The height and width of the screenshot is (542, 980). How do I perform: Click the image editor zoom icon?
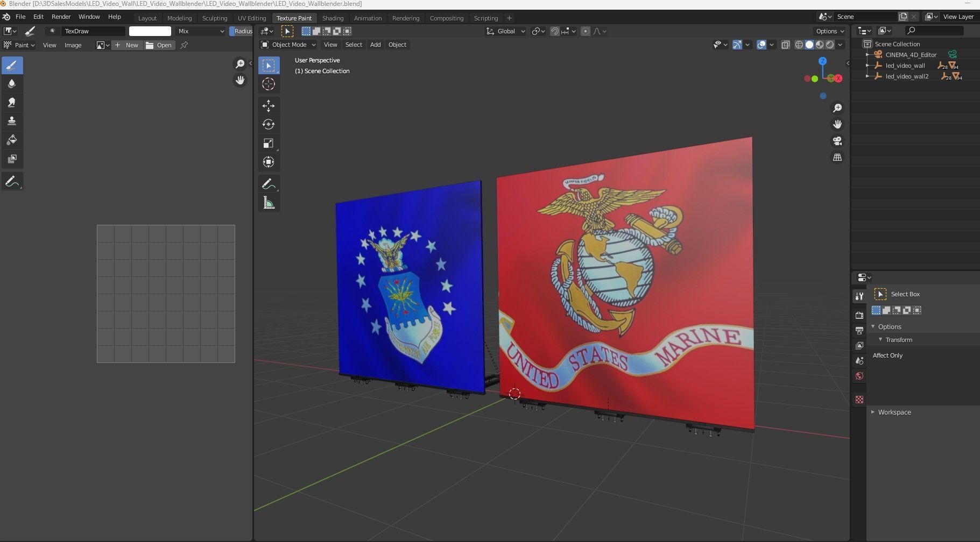240,65
